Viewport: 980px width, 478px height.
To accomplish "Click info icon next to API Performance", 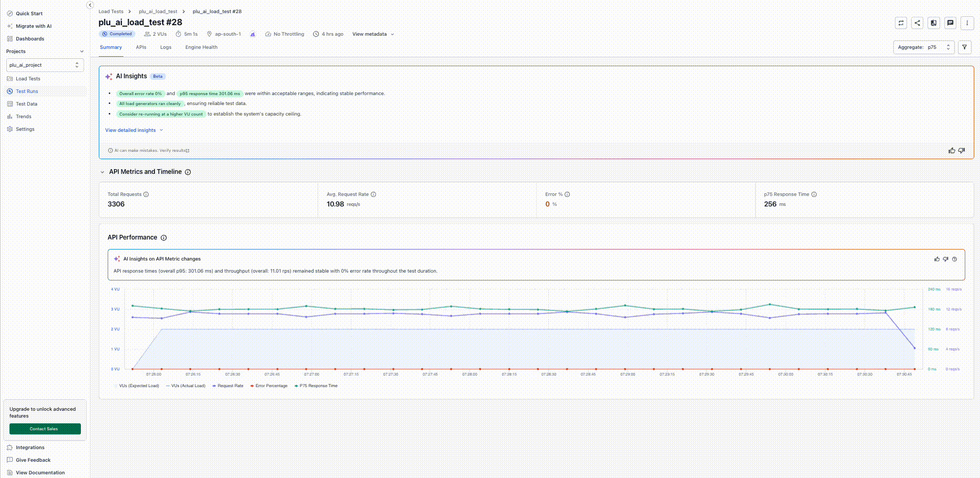I will pos(164,238).
